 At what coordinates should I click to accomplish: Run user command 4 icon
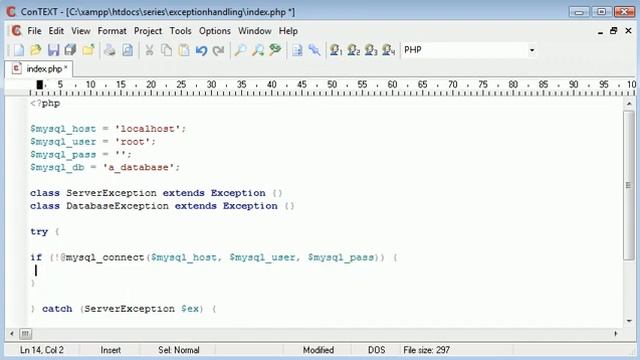pos(389,50)
